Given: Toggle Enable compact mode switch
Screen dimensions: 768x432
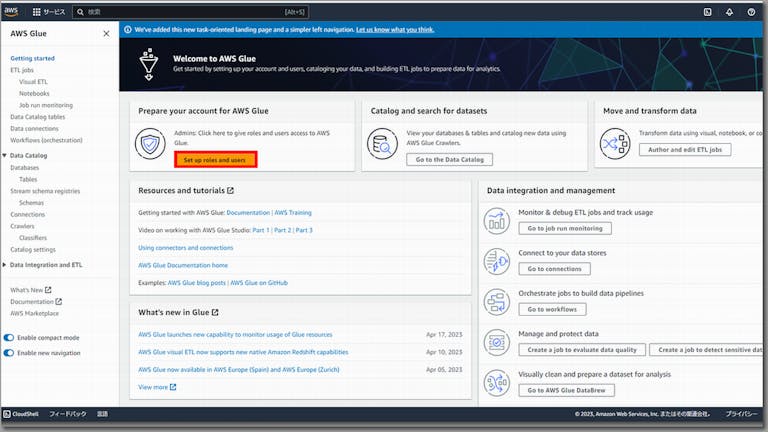Looking at the screenshot, I should click(x=9, y=337).
